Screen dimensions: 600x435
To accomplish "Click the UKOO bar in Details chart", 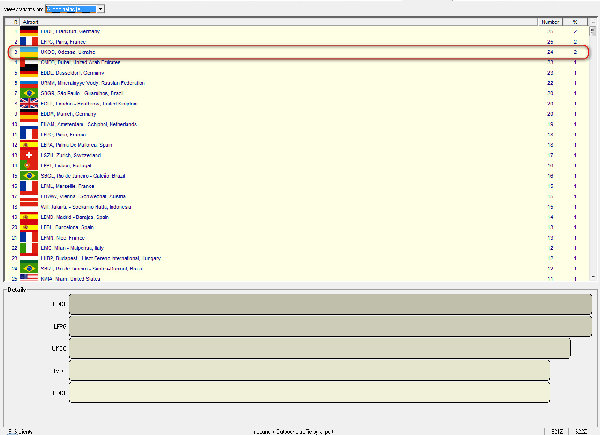I will click(x=320, y=348).
